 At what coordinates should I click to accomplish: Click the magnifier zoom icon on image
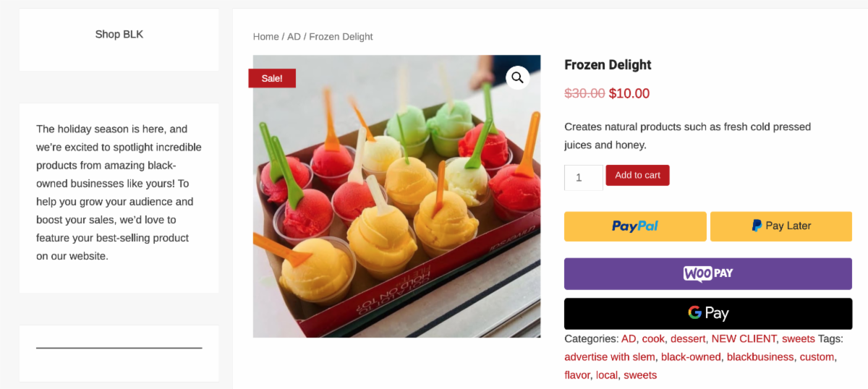(x=517, y=78)
